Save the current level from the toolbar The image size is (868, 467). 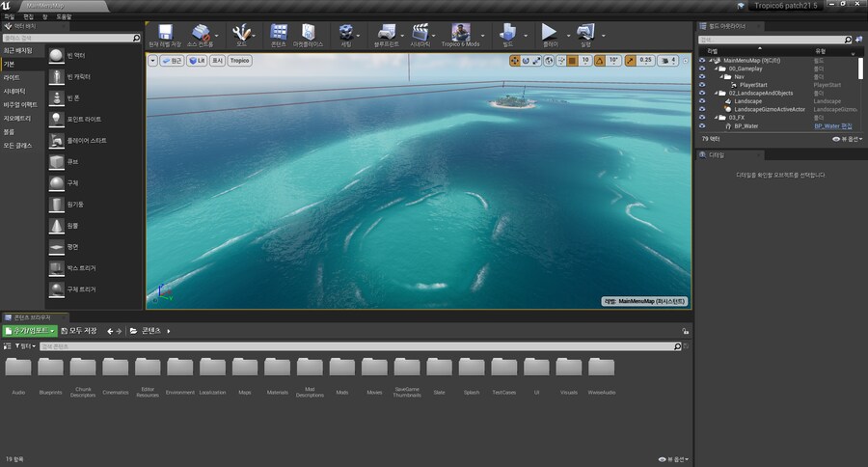pyautogui.click(x=165, y=33)
